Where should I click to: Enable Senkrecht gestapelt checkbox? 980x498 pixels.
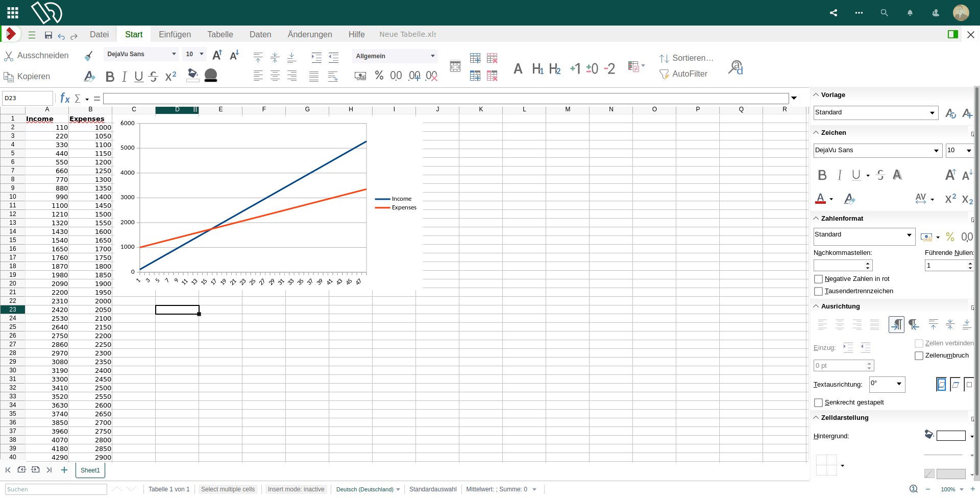click(x=819, y=402)
